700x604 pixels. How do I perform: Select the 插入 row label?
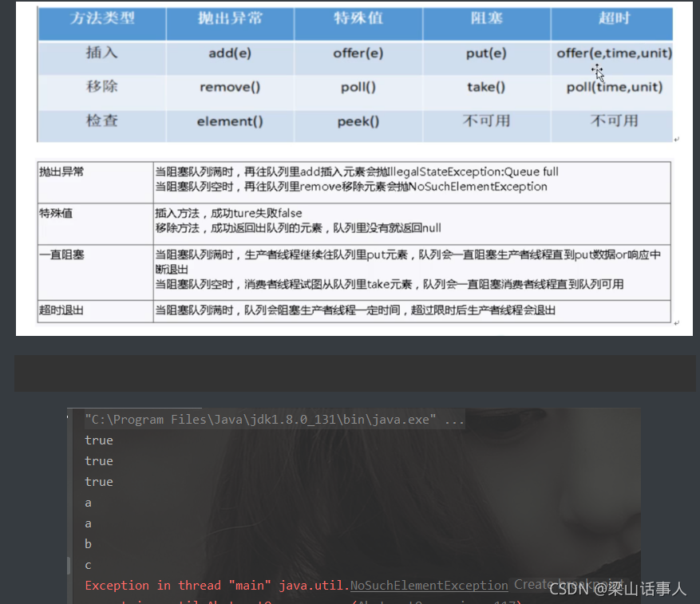[102, 53]
